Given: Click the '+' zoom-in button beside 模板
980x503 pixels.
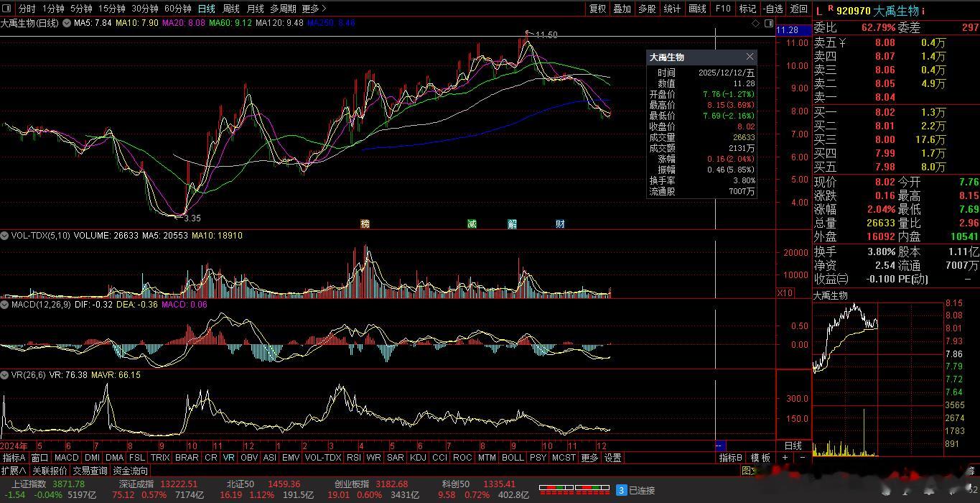Looking at the screenshot, I should [x=785, y=458].
